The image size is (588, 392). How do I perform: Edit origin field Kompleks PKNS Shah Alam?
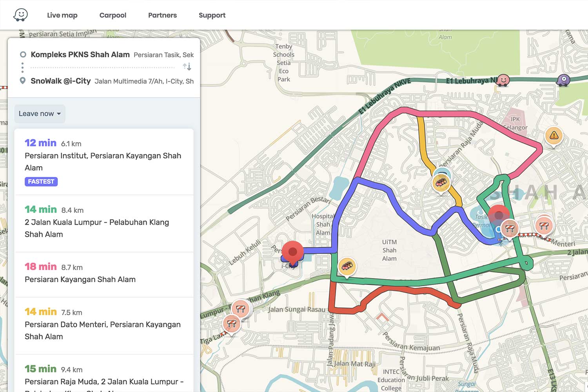(x=112, y=55)
